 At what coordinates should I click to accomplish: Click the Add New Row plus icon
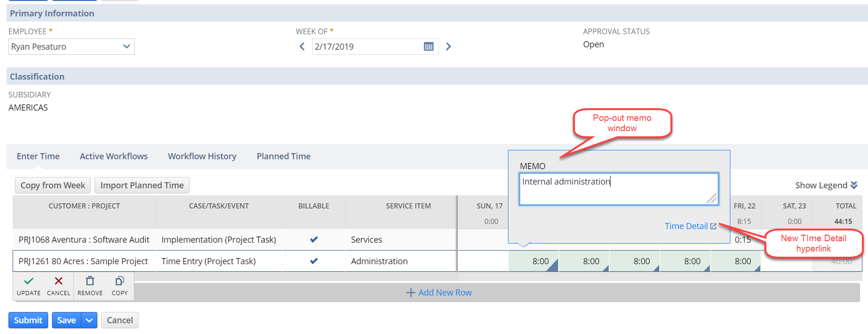click(x=411, y=293)
